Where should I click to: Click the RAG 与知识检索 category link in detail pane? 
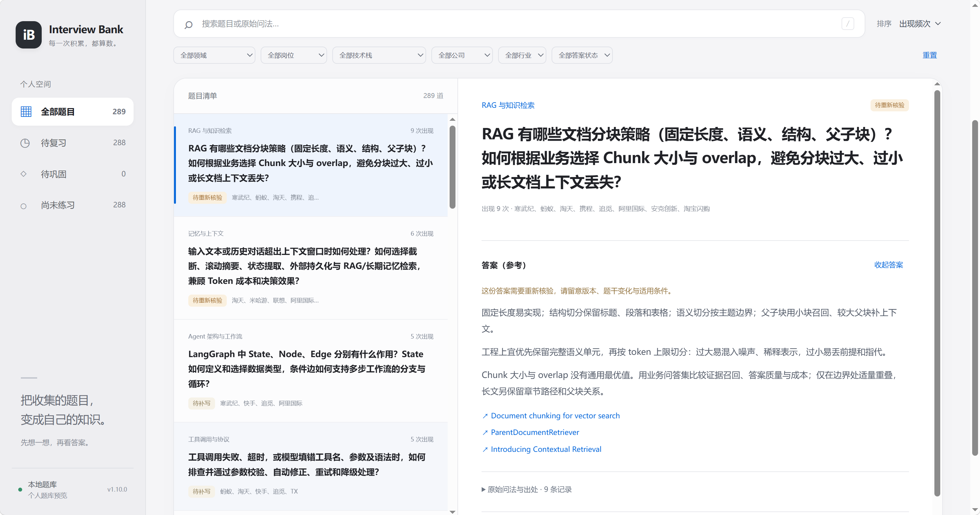pyautogui.click(x=508, y=105)
